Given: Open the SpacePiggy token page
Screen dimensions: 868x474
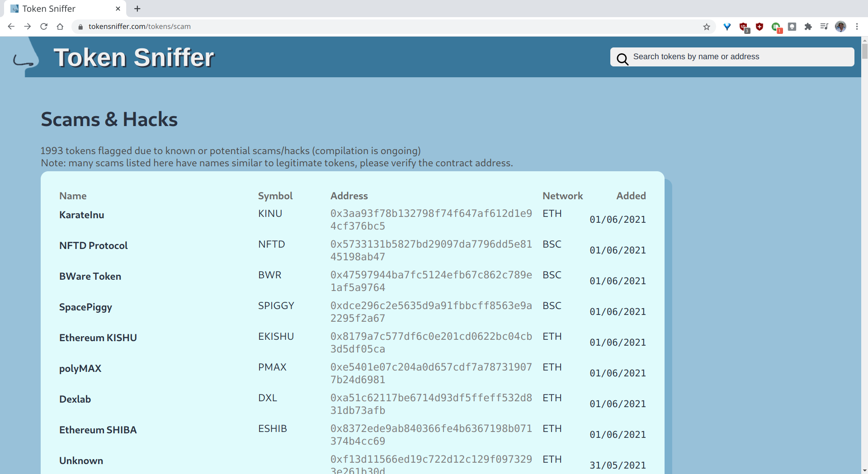Looking at the screenshot, I should [x=85, y=307].
